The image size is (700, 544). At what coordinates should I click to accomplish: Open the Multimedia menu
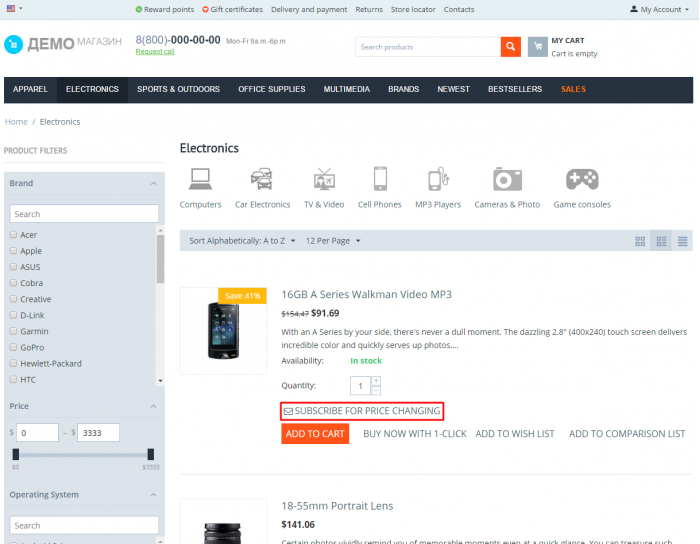pos(347,89)
